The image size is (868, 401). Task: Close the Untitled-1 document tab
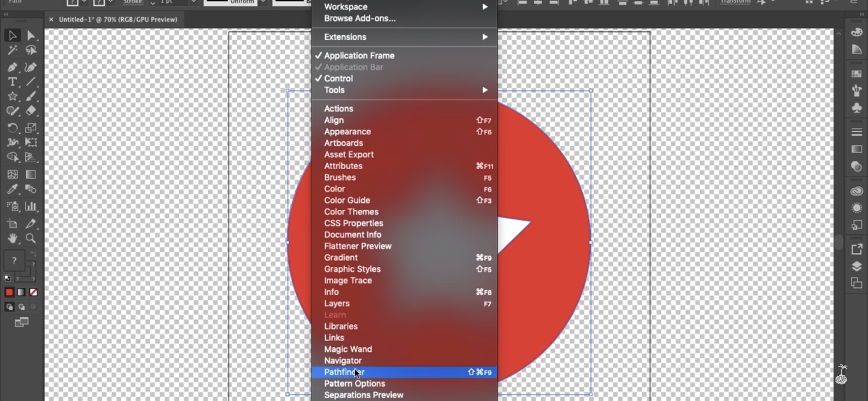click(x=51, y=20)
